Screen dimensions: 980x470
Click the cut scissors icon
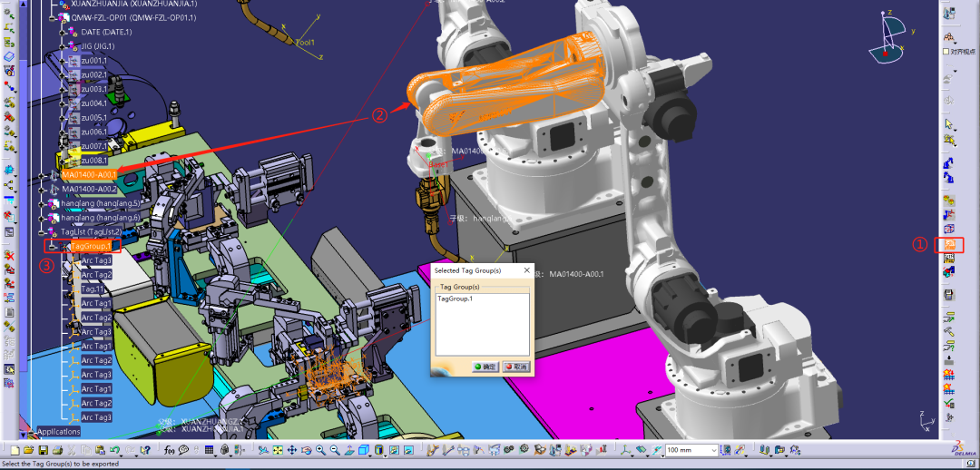coord(72,450)
